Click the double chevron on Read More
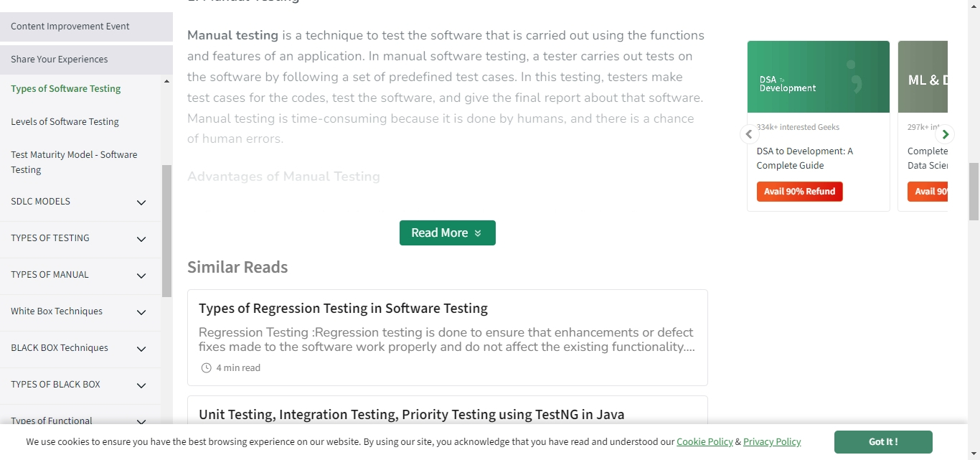980x460 pixels. [x=478, y=233]
